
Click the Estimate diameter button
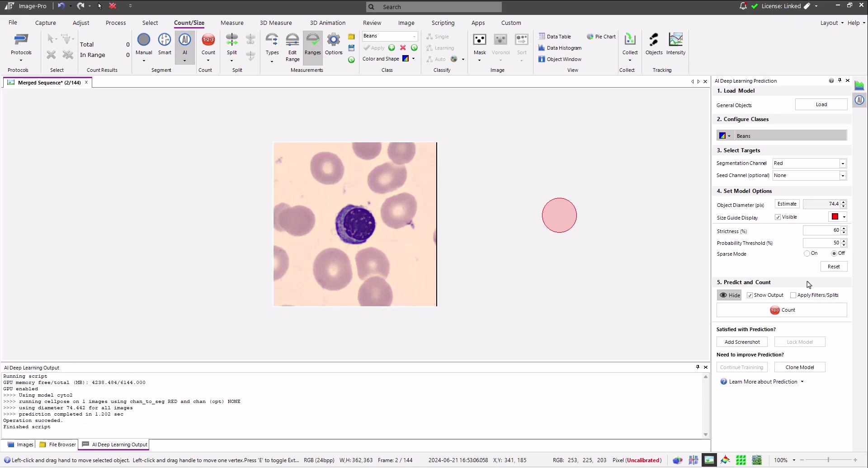point(787,204)
